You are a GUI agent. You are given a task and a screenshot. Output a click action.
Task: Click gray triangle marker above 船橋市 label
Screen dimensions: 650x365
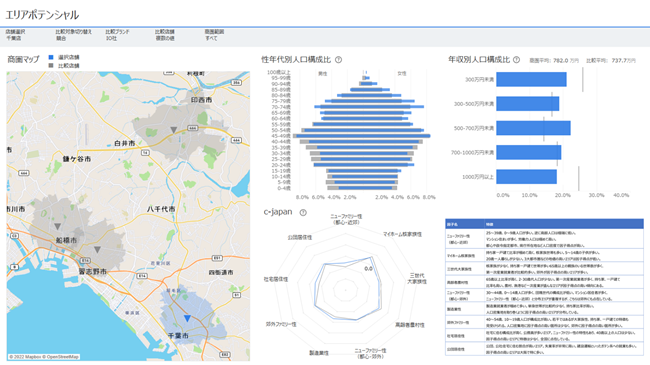58,226
